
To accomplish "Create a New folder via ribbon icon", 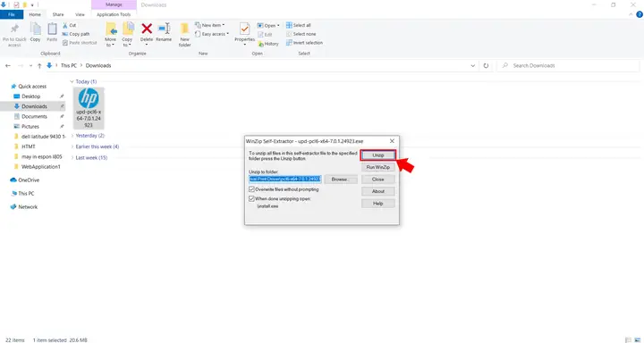I will point(184,29).
